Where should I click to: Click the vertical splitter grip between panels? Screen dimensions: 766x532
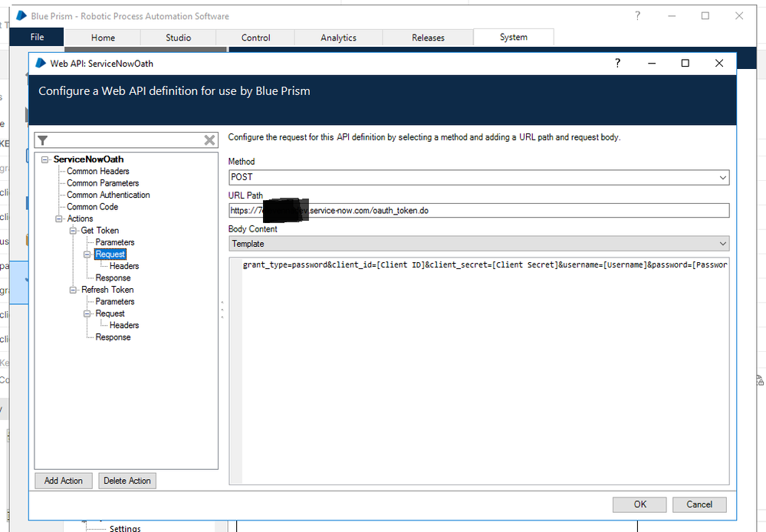click(x=223, y=310)
